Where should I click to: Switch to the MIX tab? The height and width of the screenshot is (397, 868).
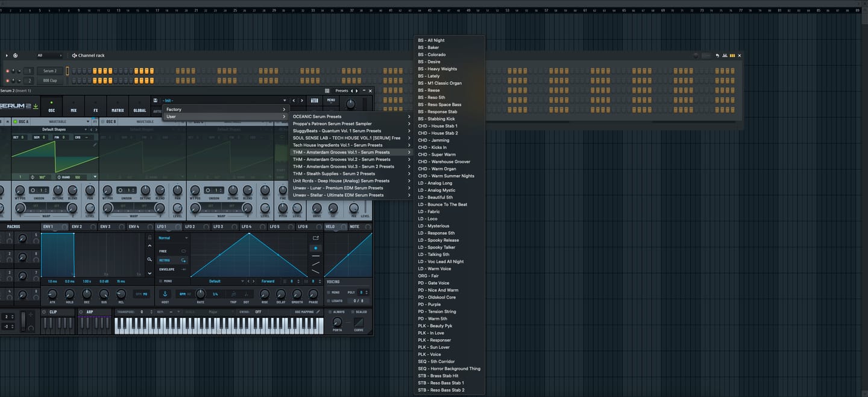(74, 106)
